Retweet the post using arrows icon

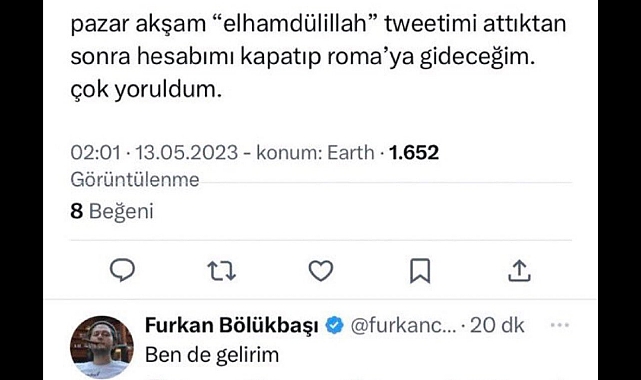[222, 271]
